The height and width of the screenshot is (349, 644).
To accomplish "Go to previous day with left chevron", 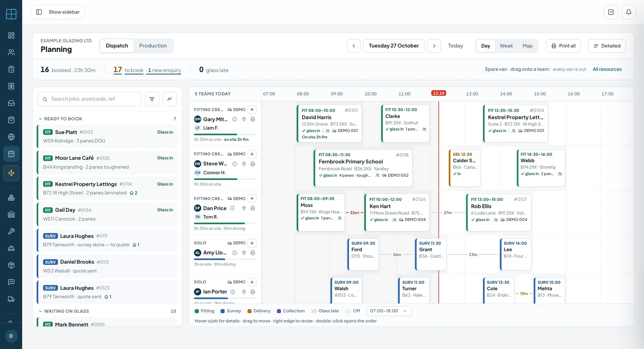I will click(x=354, y=46).
